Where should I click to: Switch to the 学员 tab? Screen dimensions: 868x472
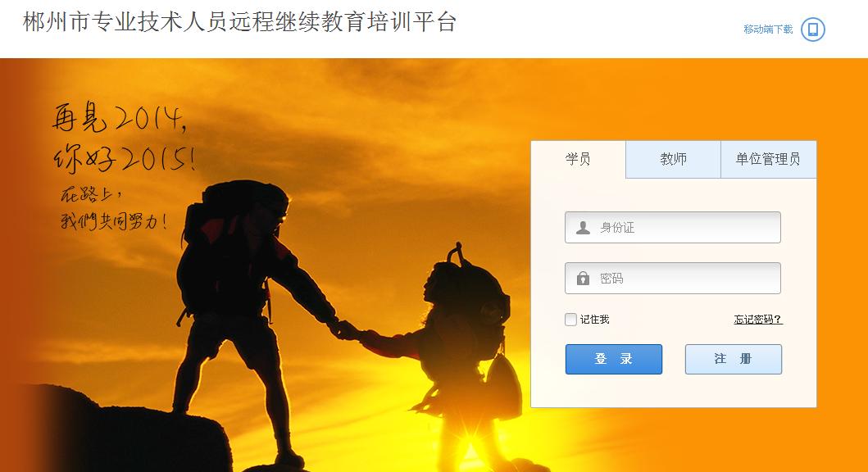point(578,159)
